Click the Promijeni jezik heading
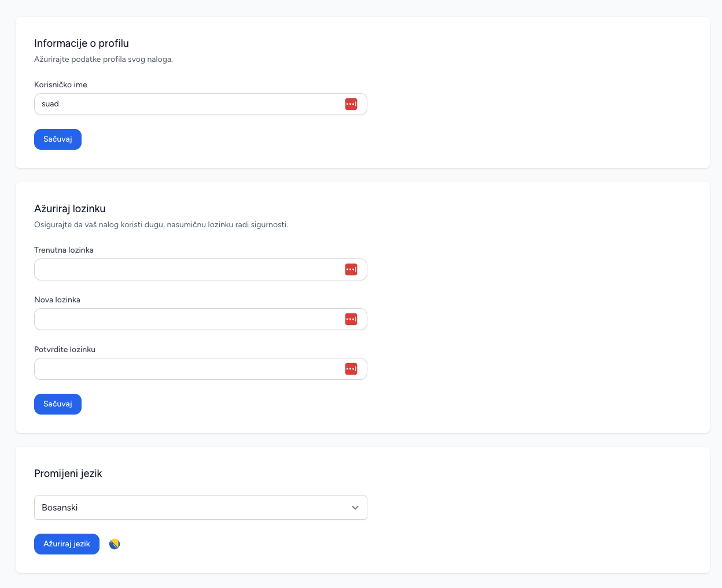 click(68, 474)
